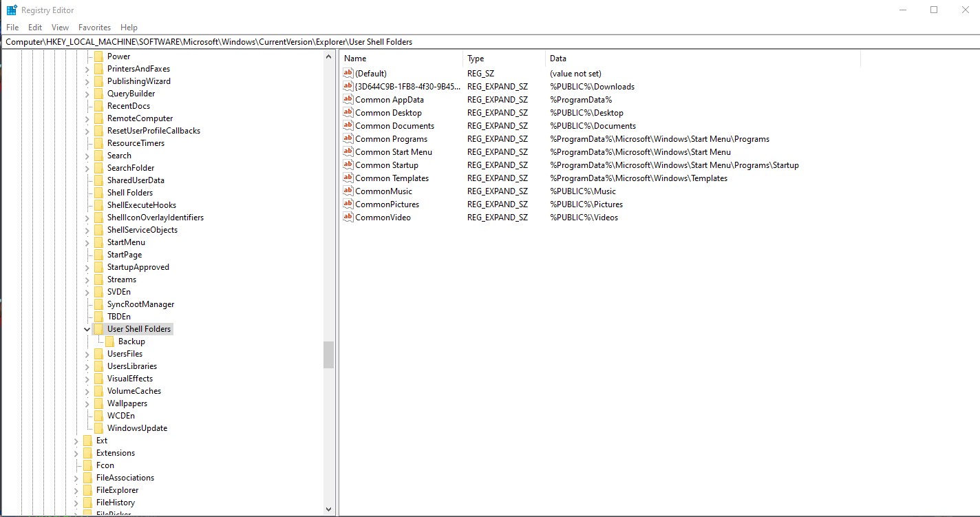The image size is (980, 517).
Task: Select the (Default) value string icon
Action: pyautogui.click(x=348, y=73)
